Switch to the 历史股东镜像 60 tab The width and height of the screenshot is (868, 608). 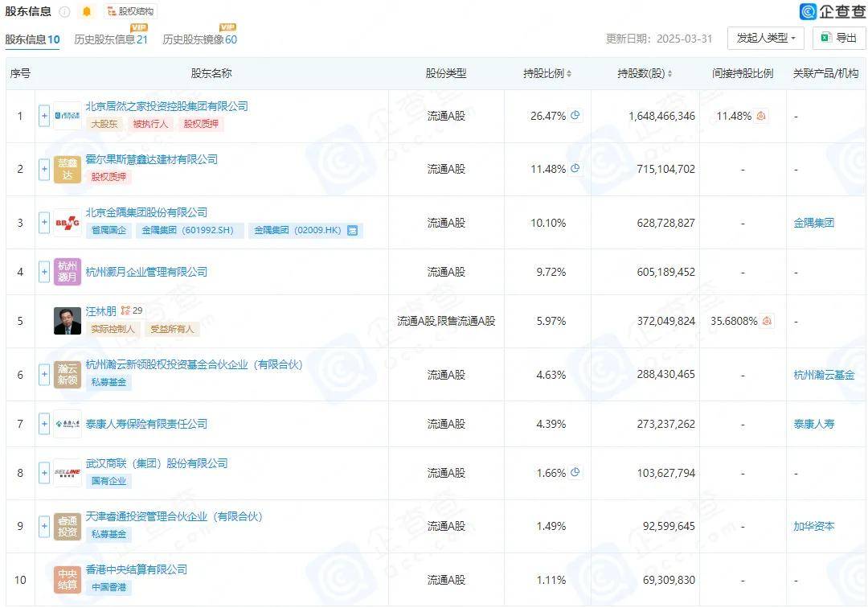tap(200, 39)
